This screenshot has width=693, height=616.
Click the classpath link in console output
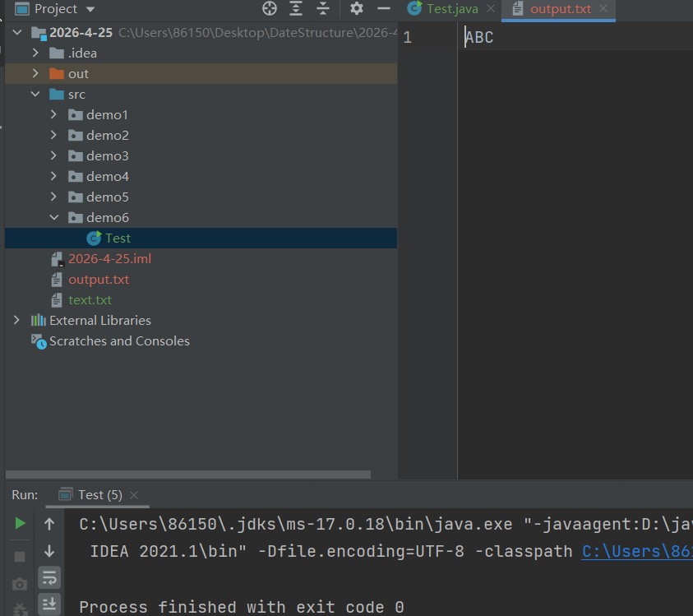(637, 551)
